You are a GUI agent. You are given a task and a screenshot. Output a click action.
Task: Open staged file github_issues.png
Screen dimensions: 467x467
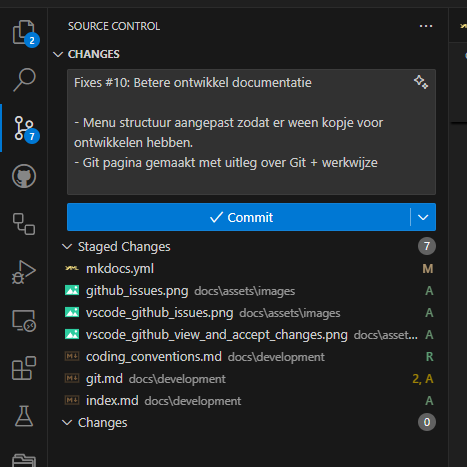137,291
